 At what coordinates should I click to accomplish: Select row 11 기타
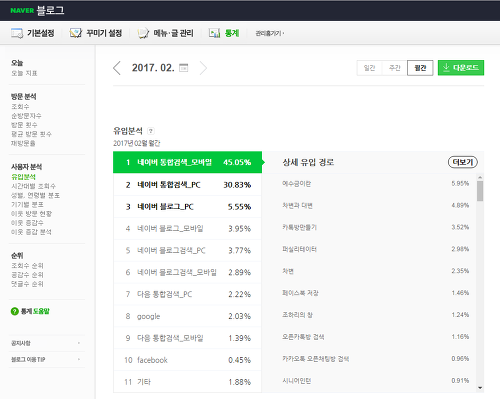[x=187, y=382]
